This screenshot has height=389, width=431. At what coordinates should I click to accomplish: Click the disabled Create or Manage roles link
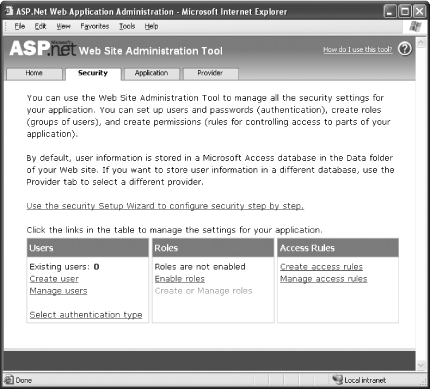pyautogui.click(x=203, y=291)
